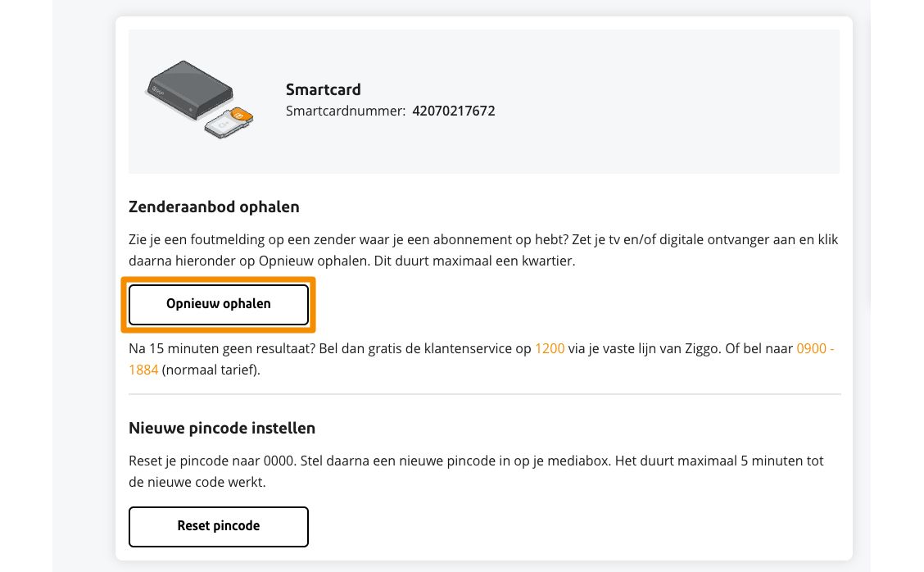The height and width of the screenshot is (572, 924).
Task: Start a pincode reset with Reset pincode
Action: (218, 526)
